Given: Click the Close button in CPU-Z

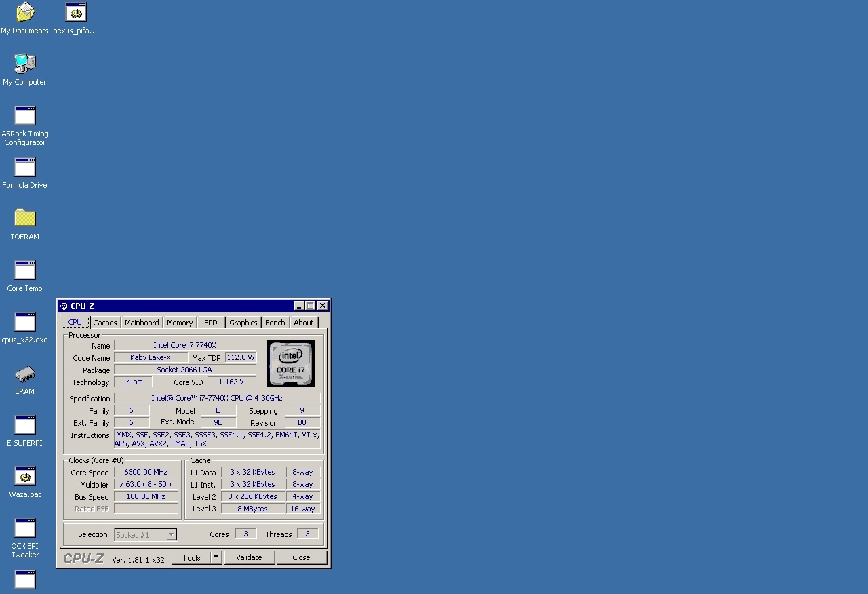Looking at the screenshot, I should (x=301, y=557).
